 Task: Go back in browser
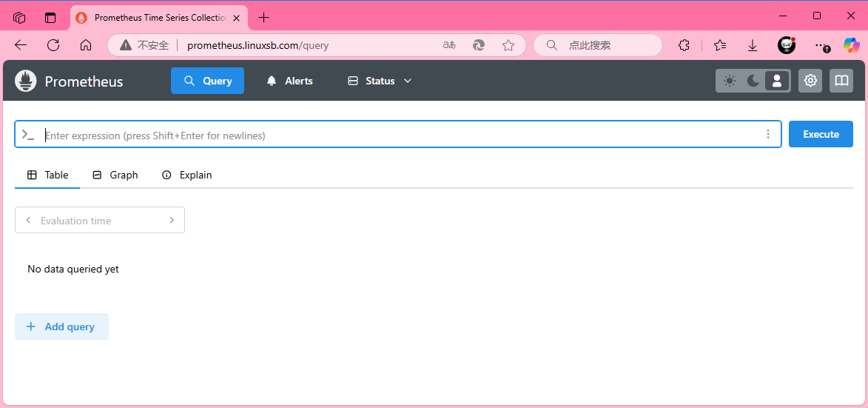21,45
